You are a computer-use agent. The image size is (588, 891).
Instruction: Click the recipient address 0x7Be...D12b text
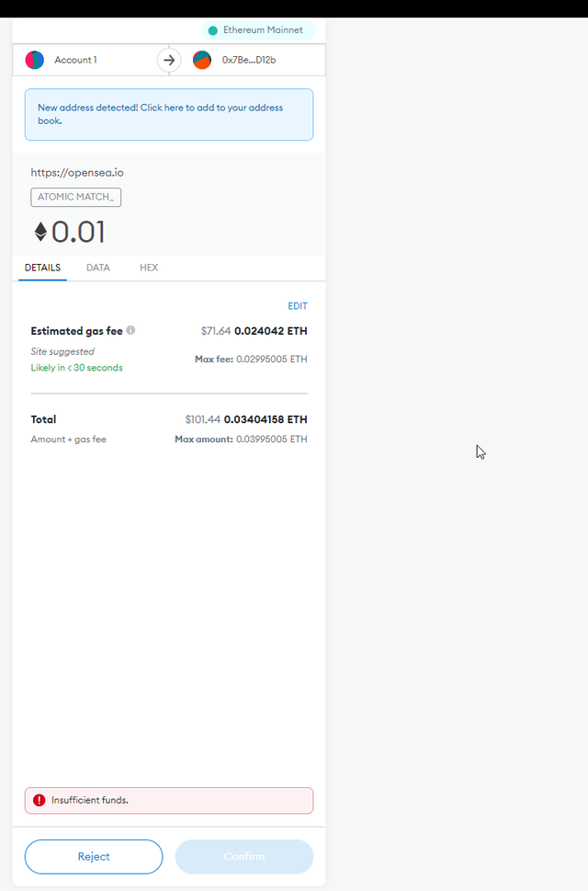coord(249,61)
